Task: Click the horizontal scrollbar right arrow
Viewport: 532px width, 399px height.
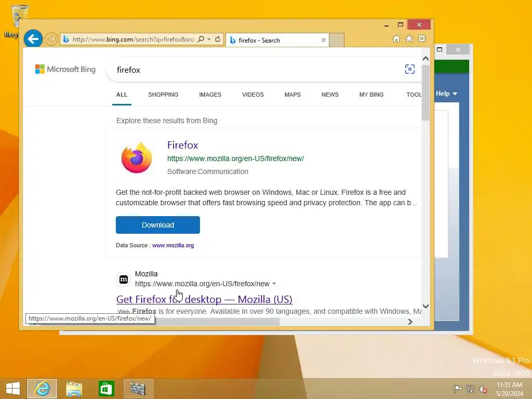Action: 410,322
